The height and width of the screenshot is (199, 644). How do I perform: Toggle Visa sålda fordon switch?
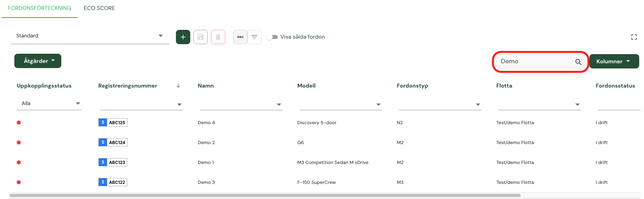272,37
